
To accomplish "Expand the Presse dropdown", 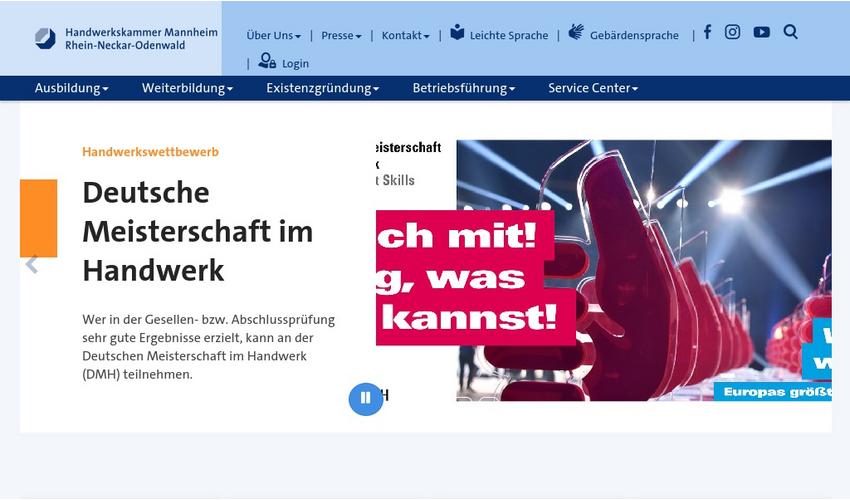I will click(341, 36).
